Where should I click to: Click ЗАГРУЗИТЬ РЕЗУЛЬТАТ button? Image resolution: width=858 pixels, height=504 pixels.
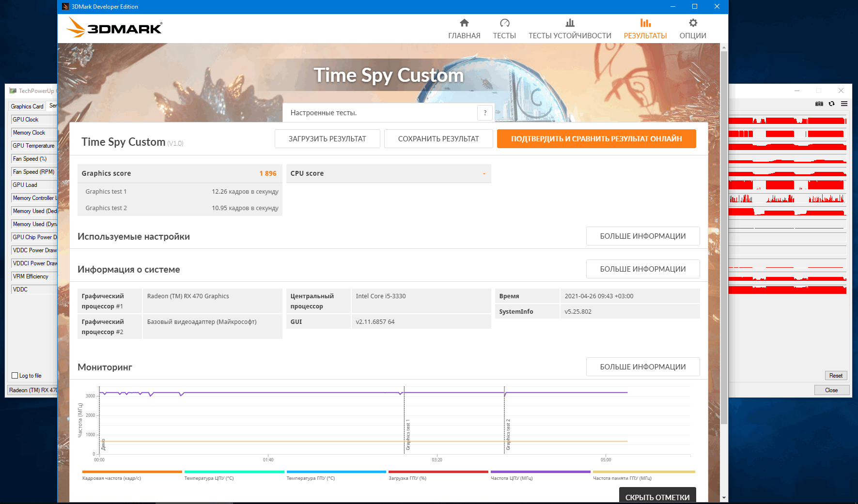tap(328, 138)
